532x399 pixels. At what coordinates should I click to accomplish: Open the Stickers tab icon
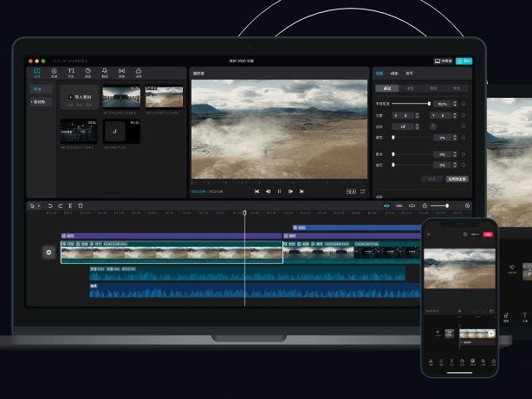click(88, 73)
